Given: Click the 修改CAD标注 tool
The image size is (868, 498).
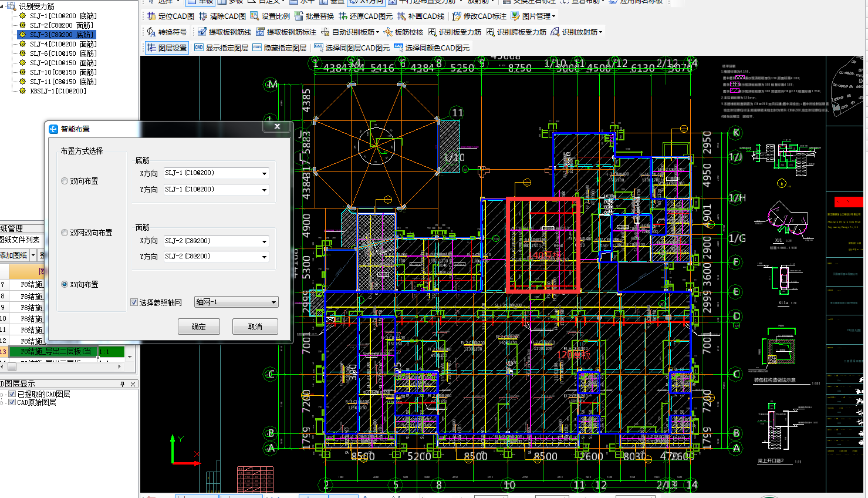Looking at the screenshot, I should (479, 16).
